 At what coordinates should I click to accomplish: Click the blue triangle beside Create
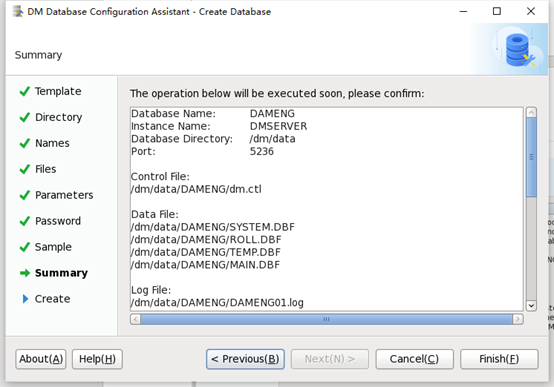25,299
